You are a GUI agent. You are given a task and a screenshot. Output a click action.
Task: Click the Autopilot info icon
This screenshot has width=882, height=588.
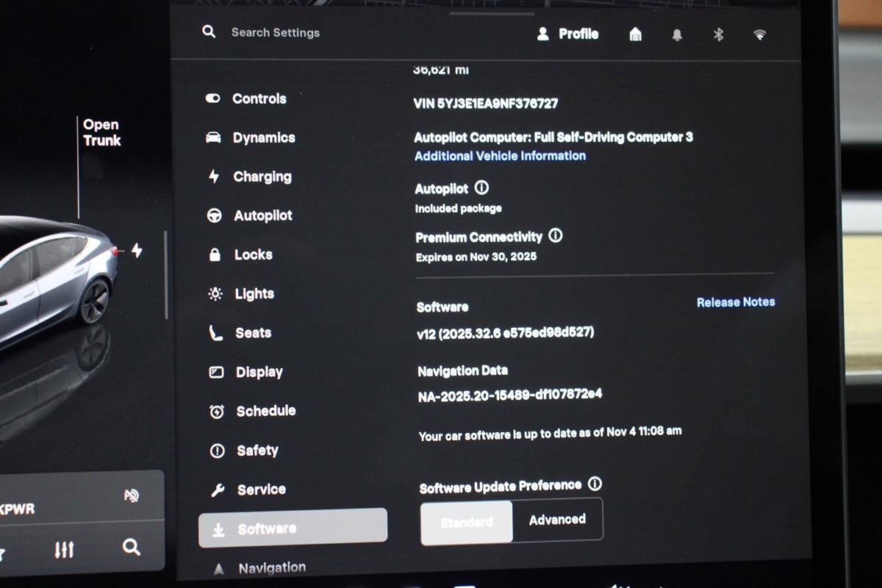tap(481, 188)
